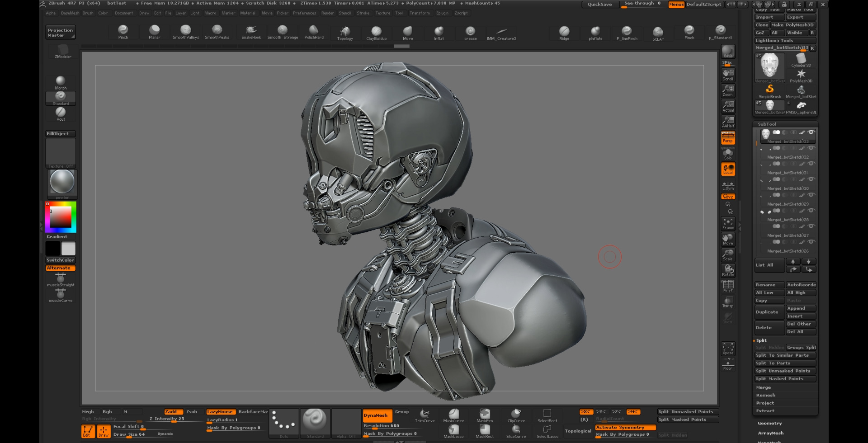The height and width of the screenshot is (443, 868).
Task: Select the MaskLasso tool
Action: (453, 432)
